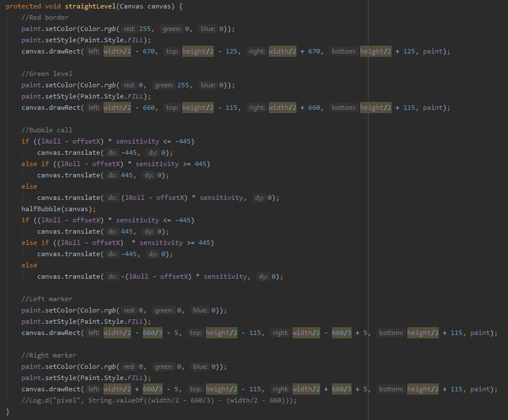
Task: Click the value 670 in 'width/2 - 670'
Action: 149,51
